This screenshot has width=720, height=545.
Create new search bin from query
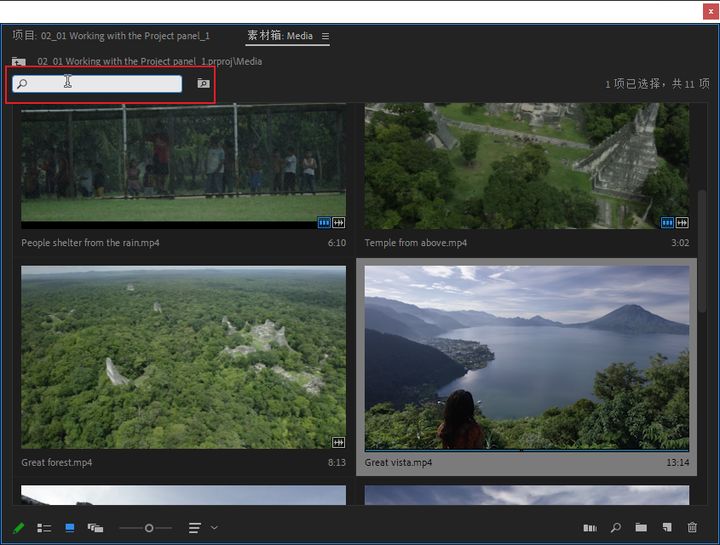click(x=203, y=83)
